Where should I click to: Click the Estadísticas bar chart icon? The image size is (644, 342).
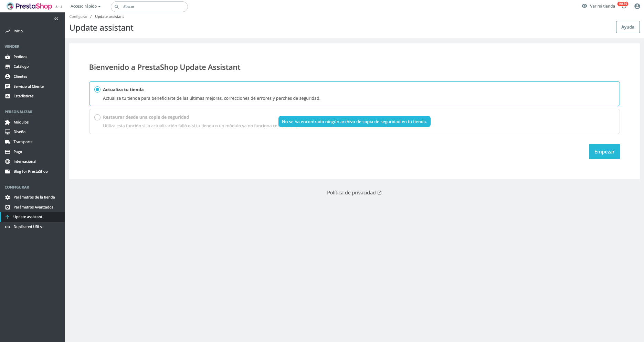(x=8, y=96)
